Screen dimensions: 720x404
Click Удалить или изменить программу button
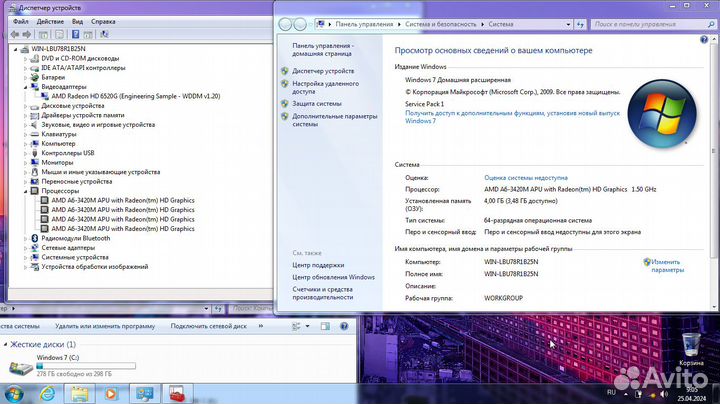pos(105,326)
